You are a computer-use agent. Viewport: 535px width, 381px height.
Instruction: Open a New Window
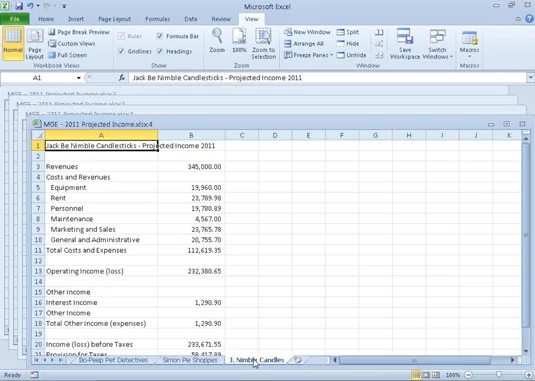307,32
